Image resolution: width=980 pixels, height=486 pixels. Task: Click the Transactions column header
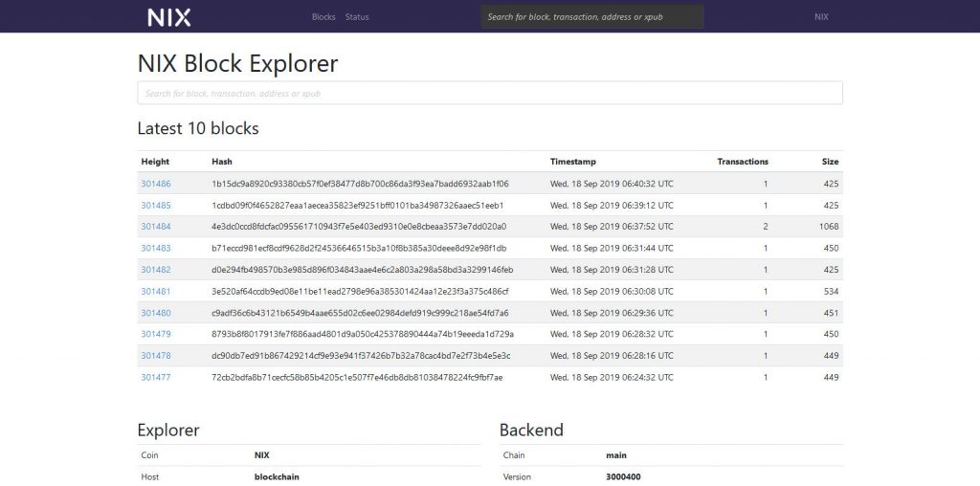pyautogui.click(x=743, y=162)
